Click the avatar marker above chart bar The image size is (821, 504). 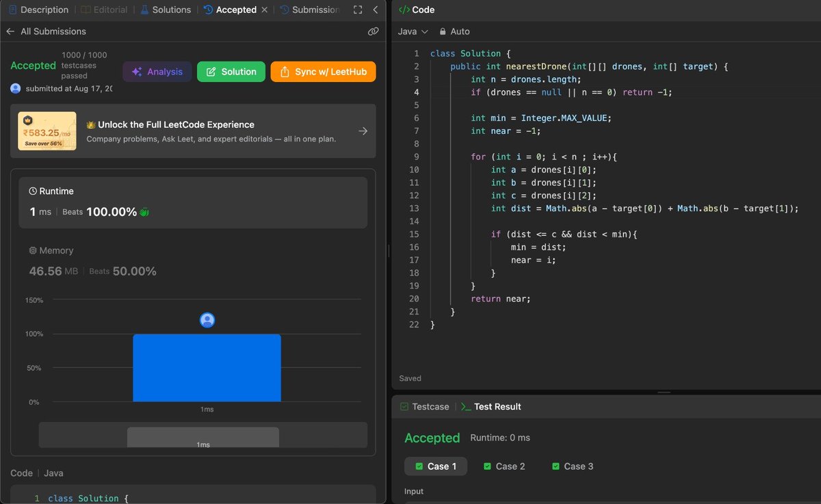click(207, 320)
